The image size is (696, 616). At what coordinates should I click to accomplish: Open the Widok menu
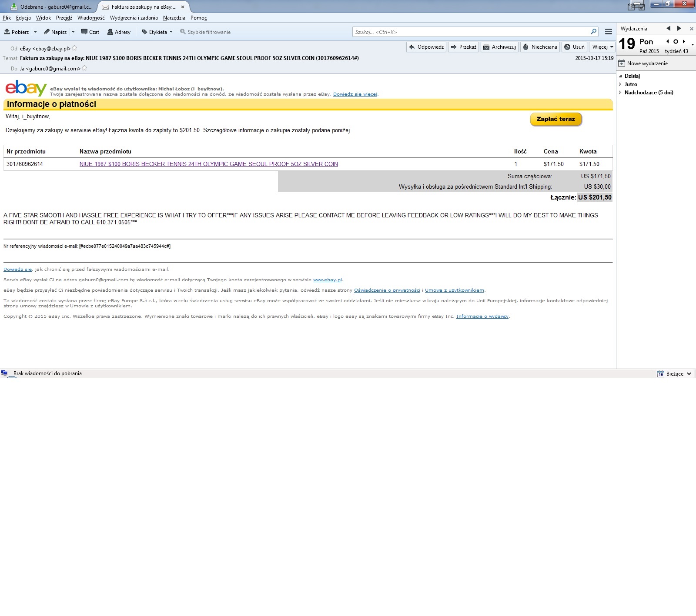click(x=43, y=18)
